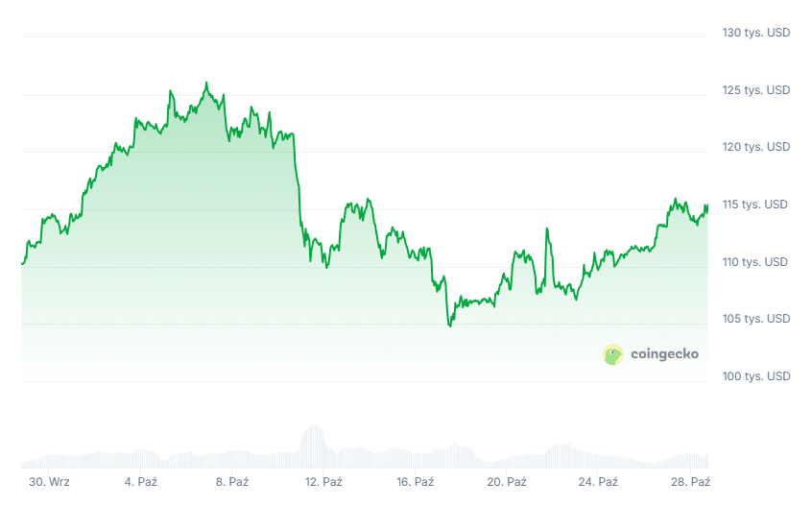Select the 12. Paź date label

(324, 482)
